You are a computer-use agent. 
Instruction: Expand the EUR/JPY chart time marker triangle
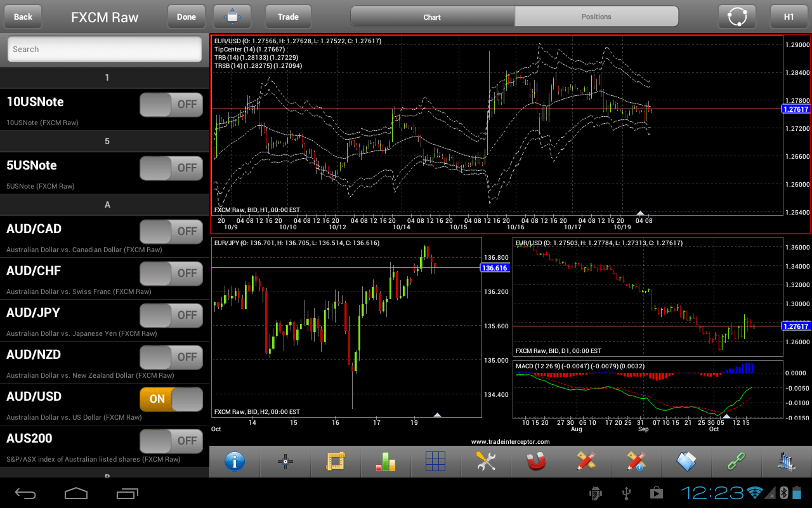point(437,415)
